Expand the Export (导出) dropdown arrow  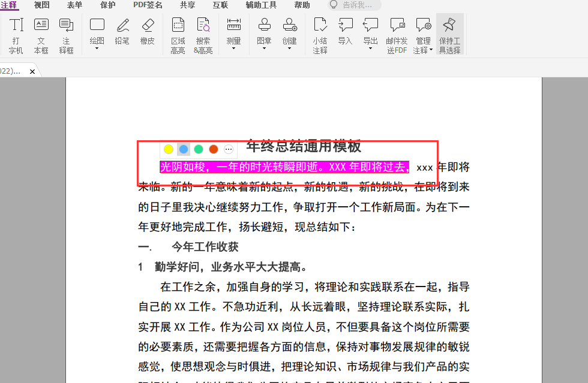coord(371,49)
